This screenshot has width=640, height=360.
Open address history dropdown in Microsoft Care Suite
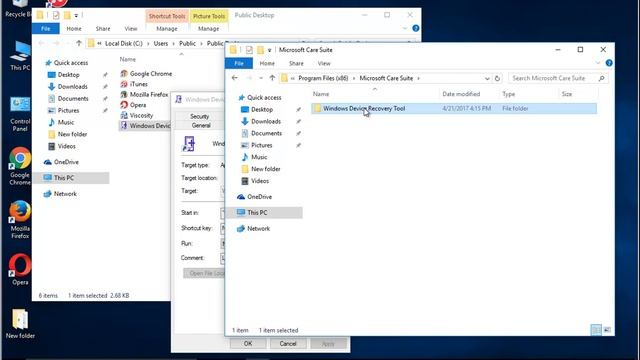(x=487, y=78)
